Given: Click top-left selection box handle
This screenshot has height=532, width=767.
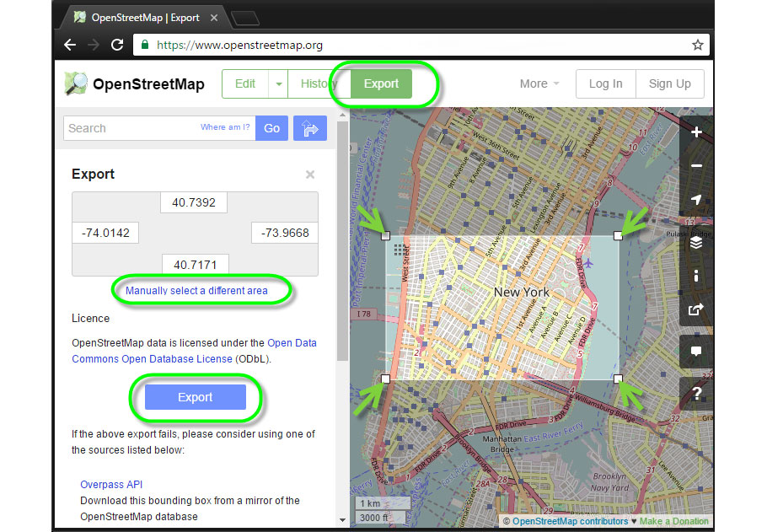Looking at the screenshot, I should (x=385, y=236).
